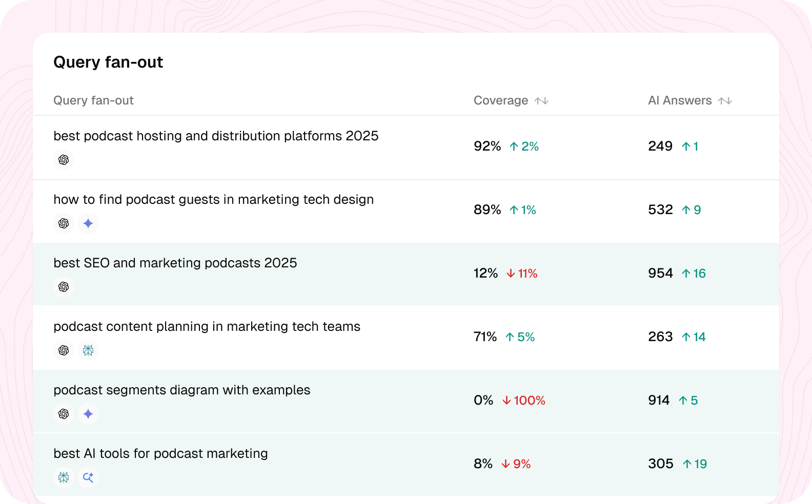Open best podcast hosting and distribution platforms 2025
The height and width of the screenshot is (504, 812).
(216, 136)
